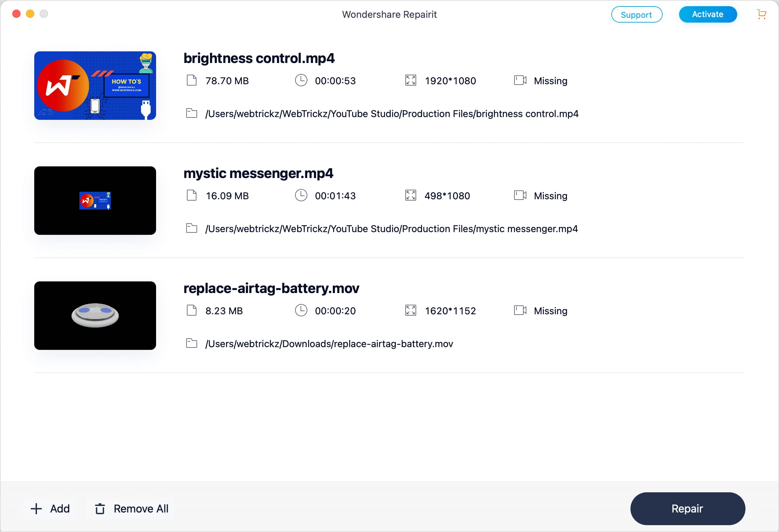Click the mystic messenger.mp4 file name

[x=258, y=174]
